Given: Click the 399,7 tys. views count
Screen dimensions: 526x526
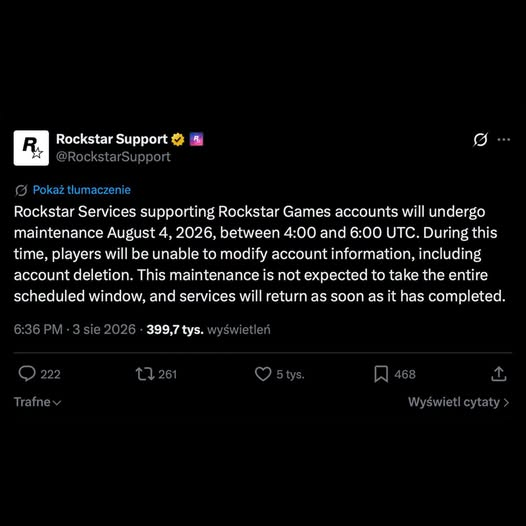Looking at the screenshot, I should click(175, 330).
